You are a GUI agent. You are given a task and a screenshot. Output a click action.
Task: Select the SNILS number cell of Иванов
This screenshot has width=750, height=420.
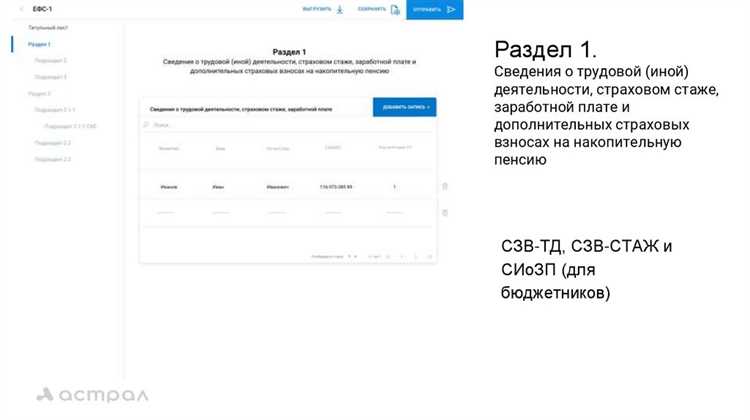tap(336, 187)
